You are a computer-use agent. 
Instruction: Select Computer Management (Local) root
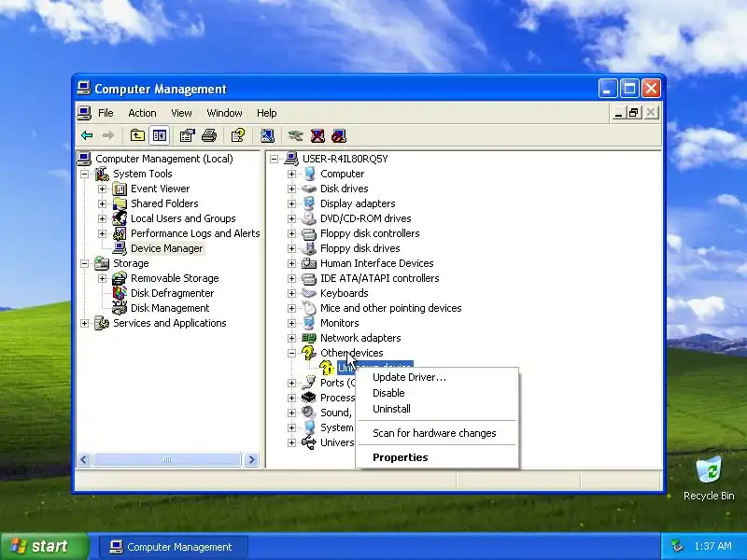[x=164, y=159]
